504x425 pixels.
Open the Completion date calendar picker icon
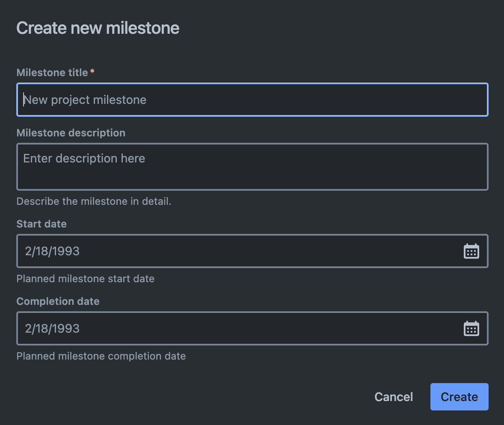[471, 328]
